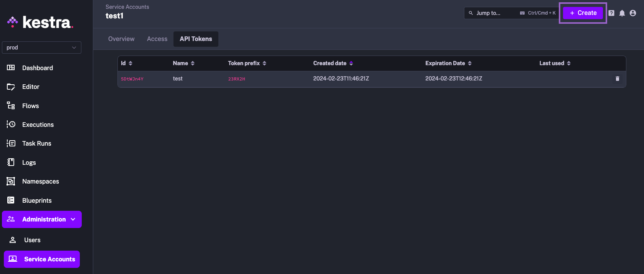This screenshot has width=644, height=274.
Task: Switch to the Access tab
Action: [157, 39]
